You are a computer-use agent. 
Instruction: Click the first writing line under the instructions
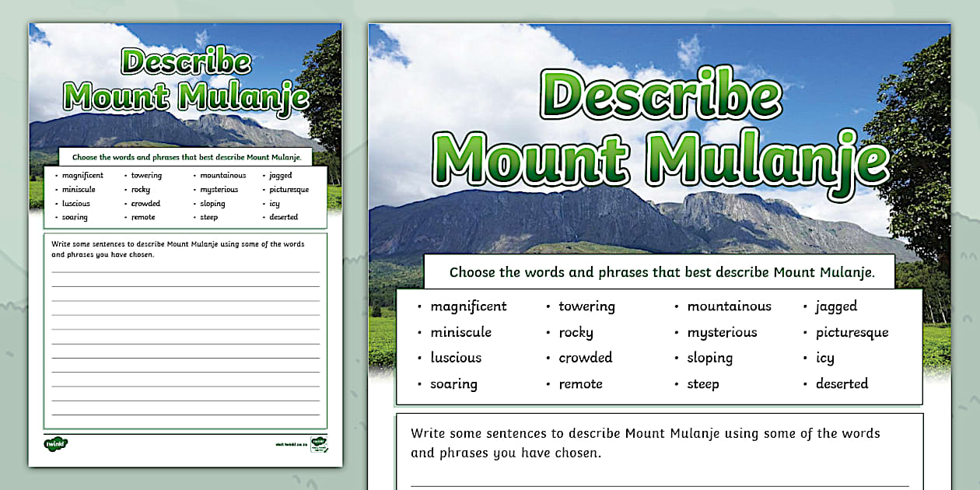[x=657, y=484]
